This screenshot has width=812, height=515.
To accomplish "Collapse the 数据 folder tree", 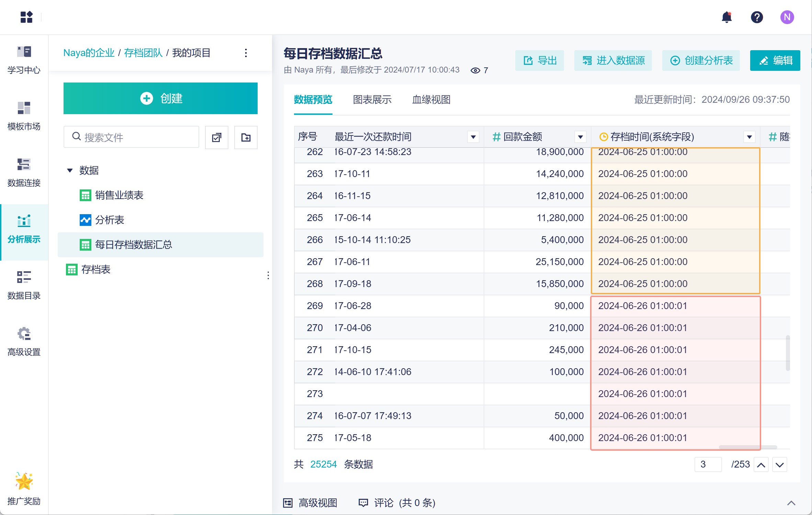I will coord(70,171).
